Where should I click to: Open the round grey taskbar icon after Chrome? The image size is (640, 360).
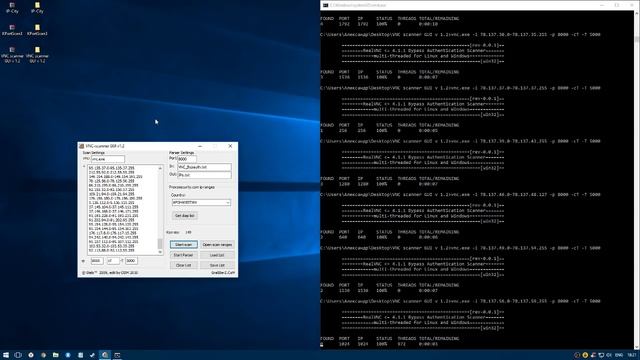click(43, 355)
